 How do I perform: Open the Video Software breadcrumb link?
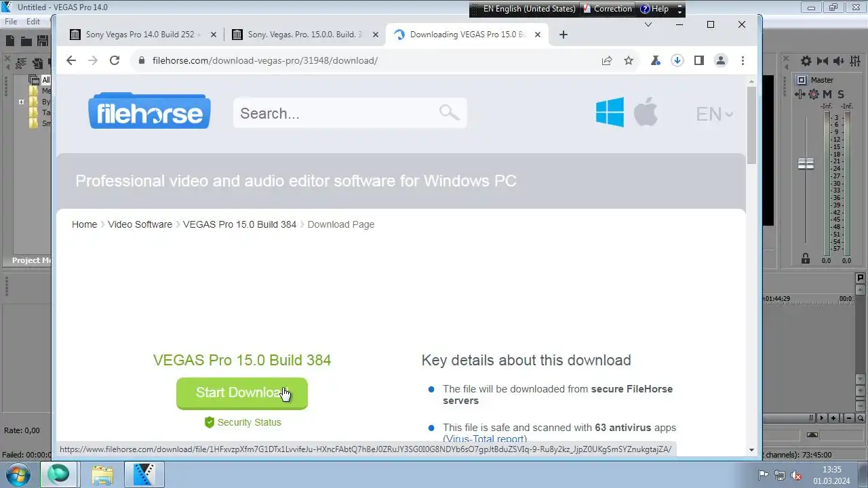click(140, 224)
